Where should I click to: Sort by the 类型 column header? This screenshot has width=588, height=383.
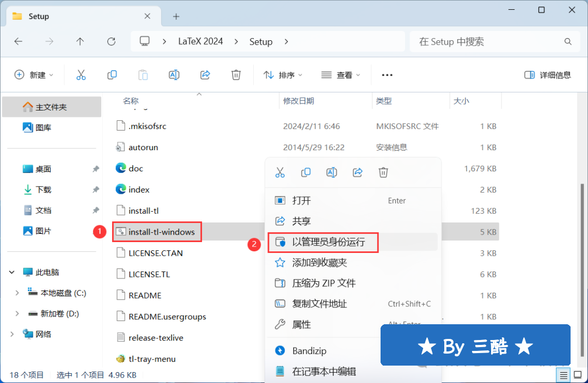pyautogui.click(x=384, y=101)
